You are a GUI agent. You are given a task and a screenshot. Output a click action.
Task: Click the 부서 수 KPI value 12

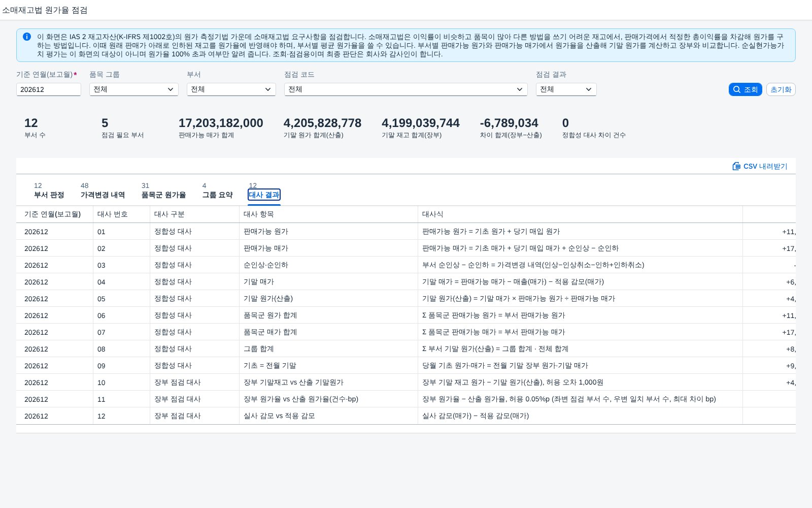(31, 123)
